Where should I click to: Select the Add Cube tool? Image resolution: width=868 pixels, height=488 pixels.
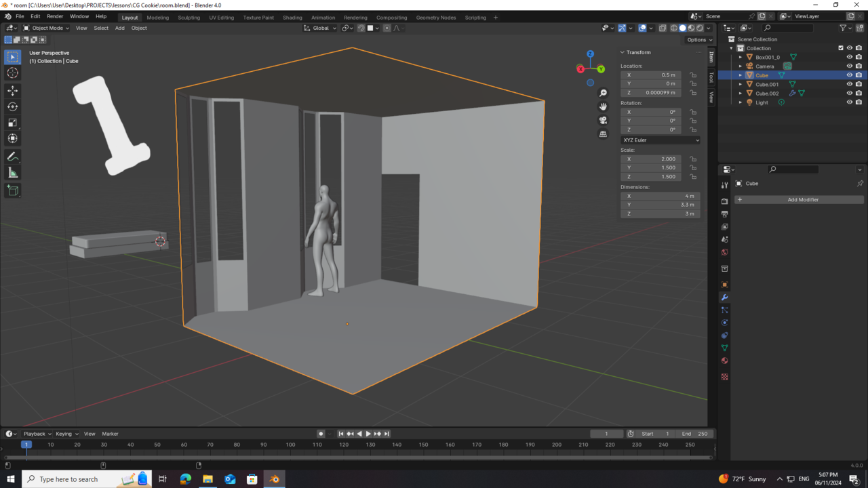[12, 190]
